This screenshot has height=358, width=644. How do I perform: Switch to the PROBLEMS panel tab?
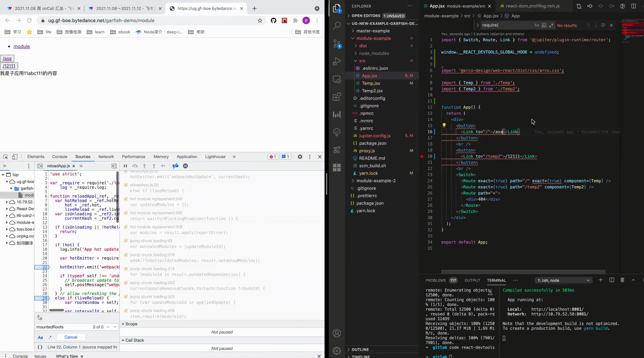pos(435,280)
